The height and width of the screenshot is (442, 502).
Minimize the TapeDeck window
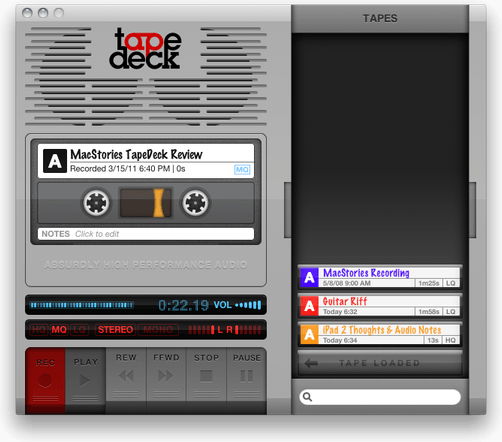click(x=43, y=13)
